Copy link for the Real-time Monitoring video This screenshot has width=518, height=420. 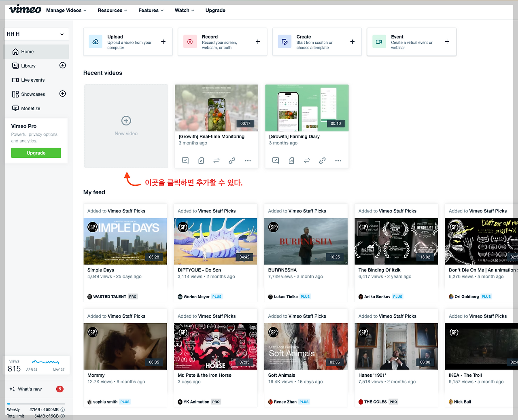click(232, 161)
